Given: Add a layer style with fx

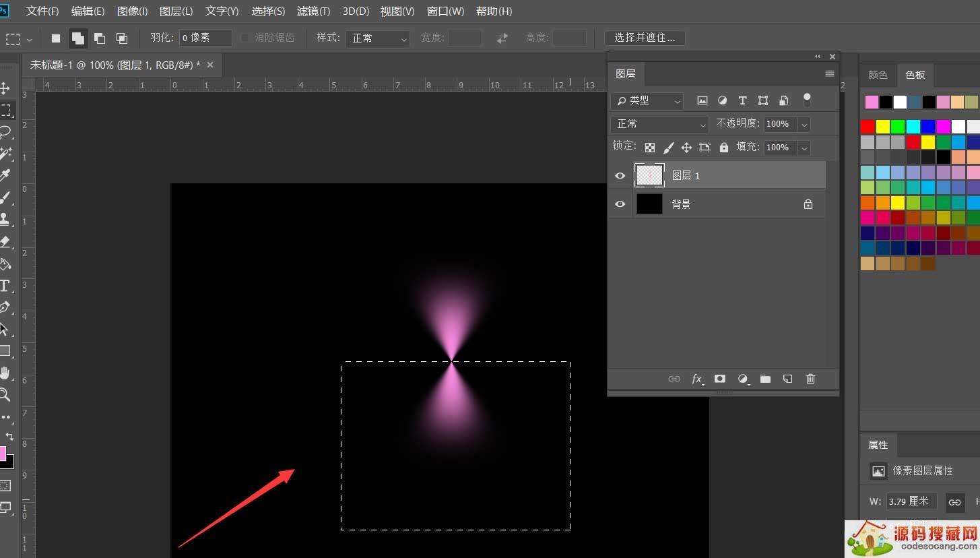Looking at the screenshot, I should click(x=697, y=379).
